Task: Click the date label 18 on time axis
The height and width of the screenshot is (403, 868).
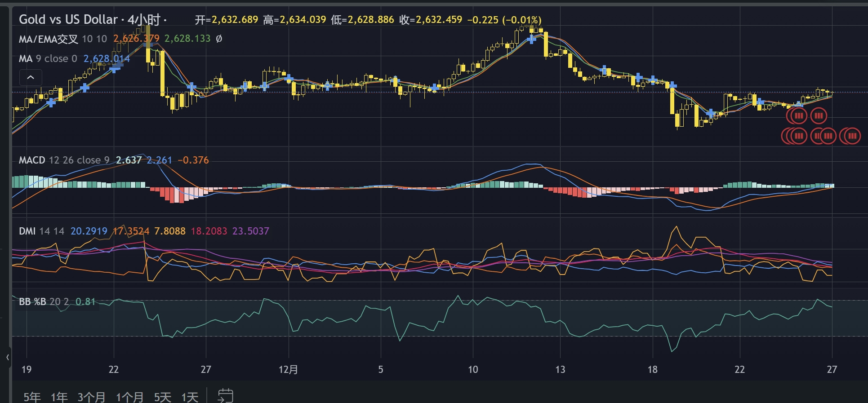Action: pyautogui.click(x=652, y=369)
